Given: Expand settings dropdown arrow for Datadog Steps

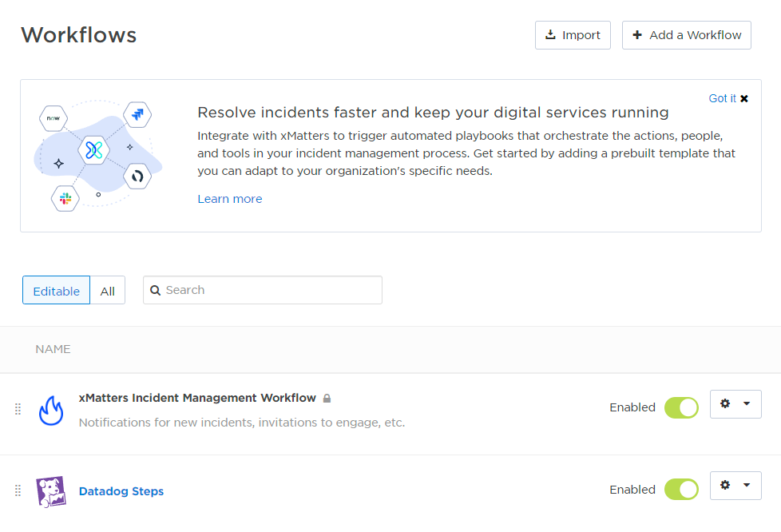Looking at the screenshot, I should click(747, 485).
